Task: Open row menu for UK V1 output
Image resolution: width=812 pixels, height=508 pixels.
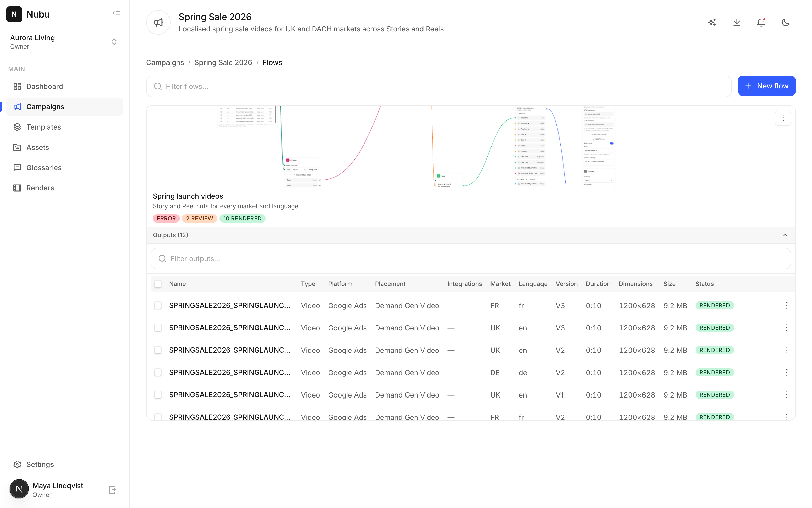Action: [787, 395]
